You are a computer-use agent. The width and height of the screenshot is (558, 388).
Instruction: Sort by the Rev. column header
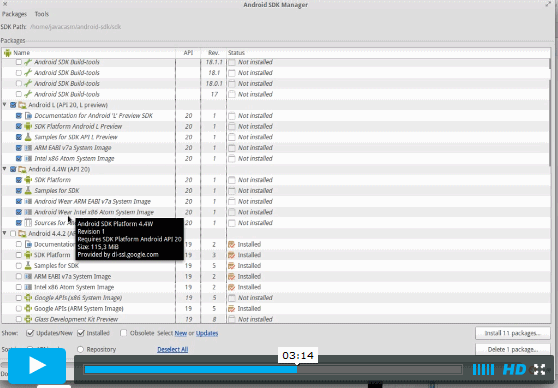[x=214, y=53]
